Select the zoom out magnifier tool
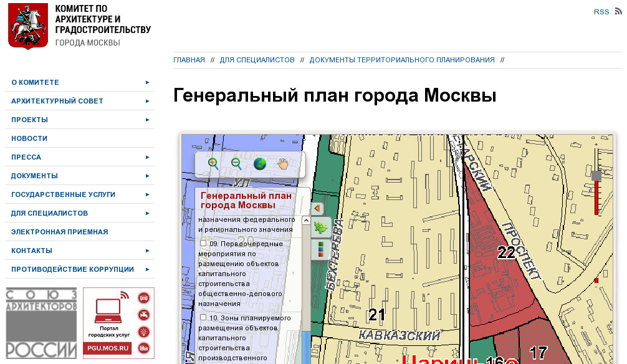The width and height of the screenshot is (627, 364). click(x=236, y=163)
